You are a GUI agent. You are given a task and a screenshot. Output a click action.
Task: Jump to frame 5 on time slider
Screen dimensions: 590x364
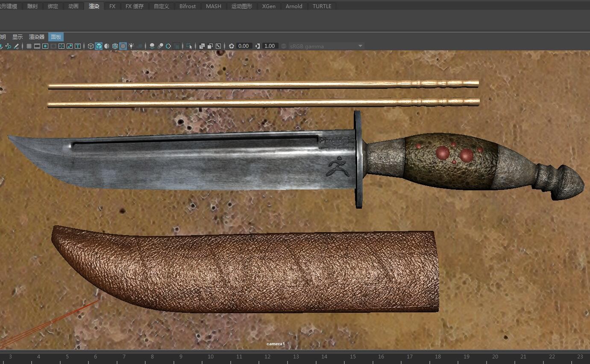coord(67,357)
